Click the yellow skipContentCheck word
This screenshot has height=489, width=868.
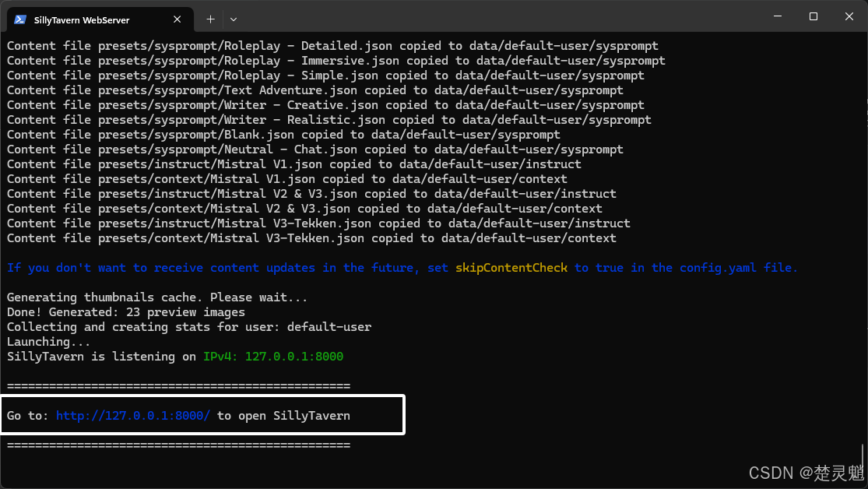[x=511, y=268]
